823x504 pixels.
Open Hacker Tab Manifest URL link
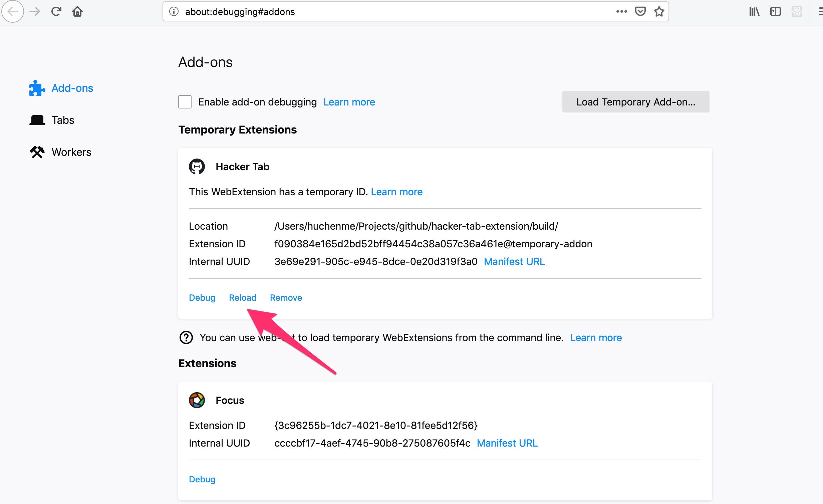514,262
